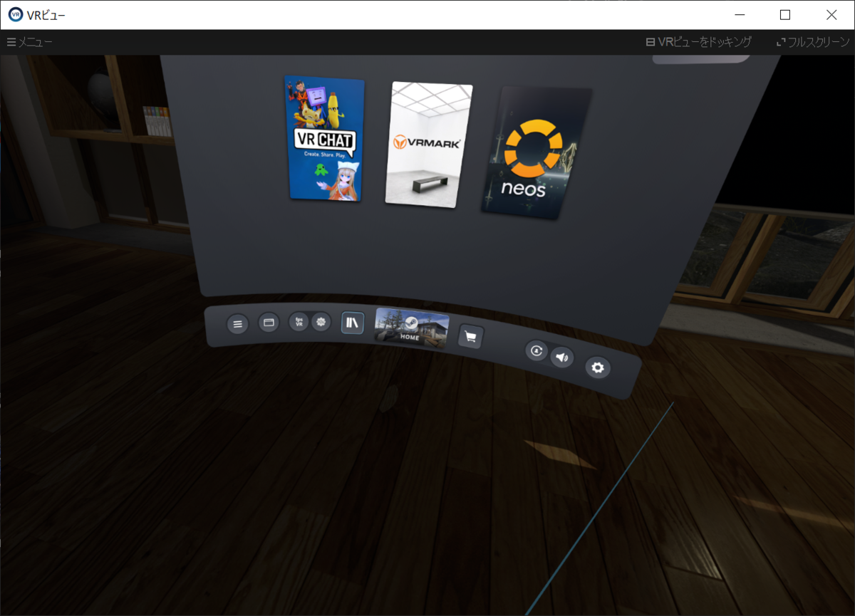Click the round icon beside fpsVR

coord(321,322)
